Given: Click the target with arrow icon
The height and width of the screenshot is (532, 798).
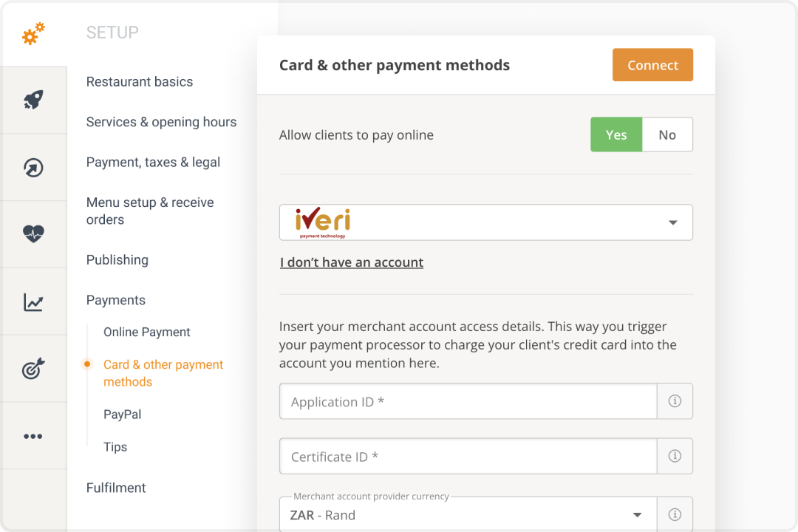Looking at the screenshot, I should coord(33,369).
